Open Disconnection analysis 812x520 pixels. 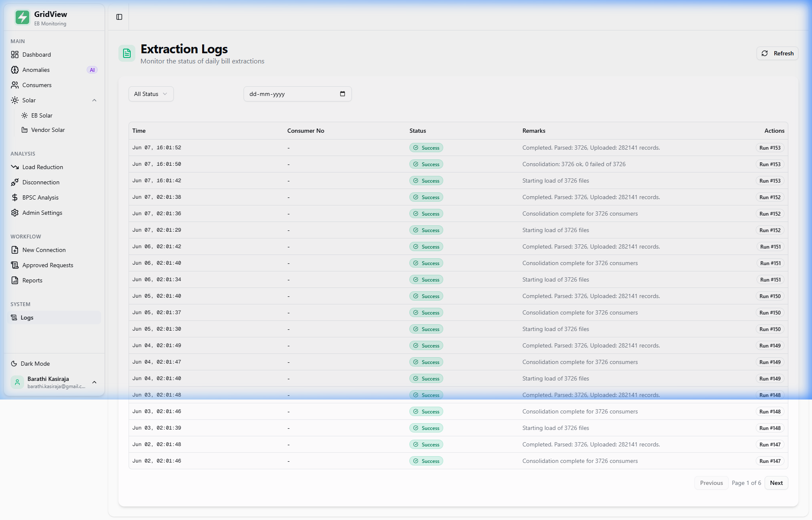point(54,182)
